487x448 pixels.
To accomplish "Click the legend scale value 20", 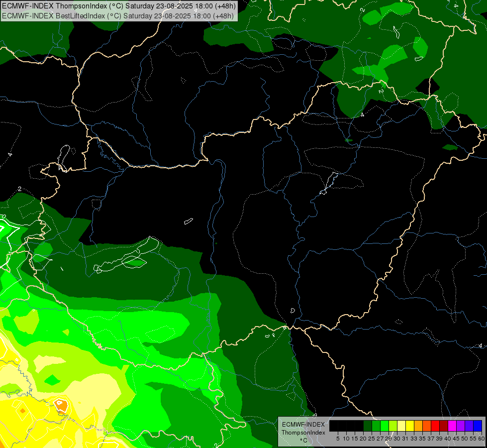I will 364,439.
